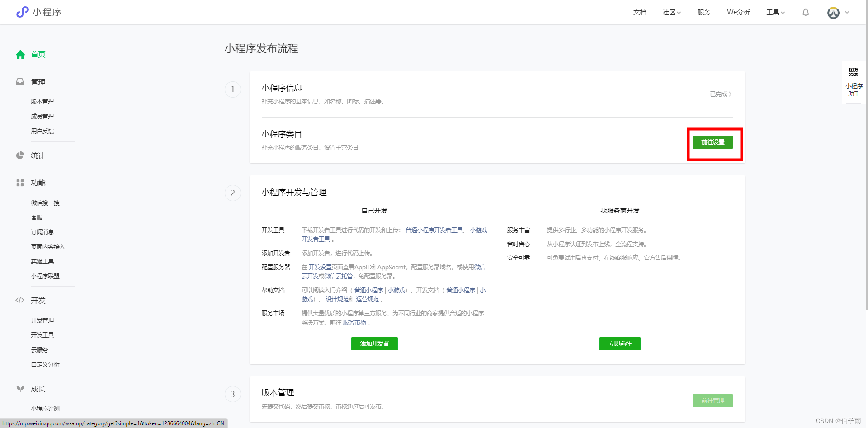
Task: Open the 服务市场 link
Action: pyautogui.click(x=355, y=322)
